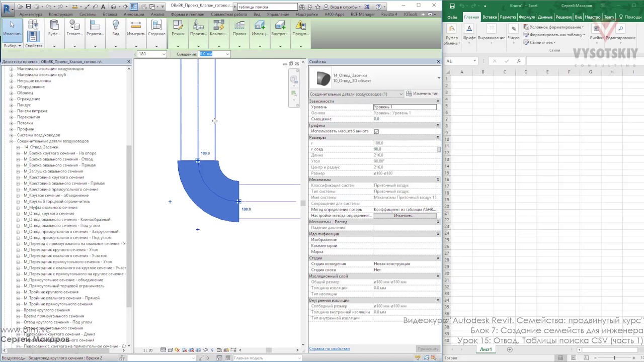The width and height of the screenshot is (644, 362).
Task: Click the Свойства properties palette icon
Action: point(33,36)
